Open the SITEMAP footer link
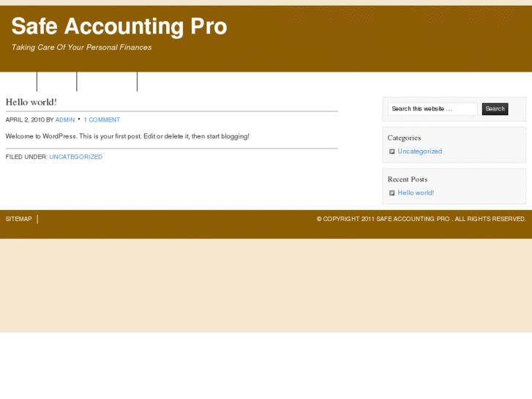 [x=19, y=219]
